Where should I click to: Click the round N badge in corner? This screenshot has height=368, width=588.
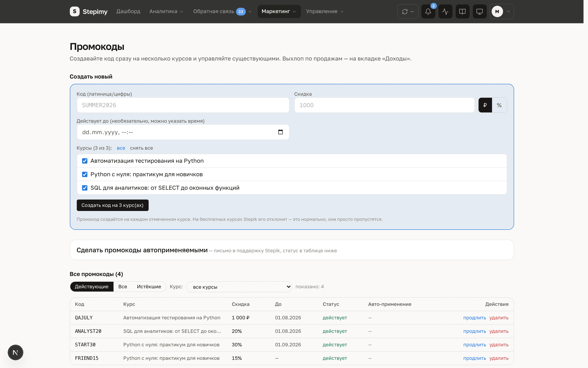coord(15,352)
